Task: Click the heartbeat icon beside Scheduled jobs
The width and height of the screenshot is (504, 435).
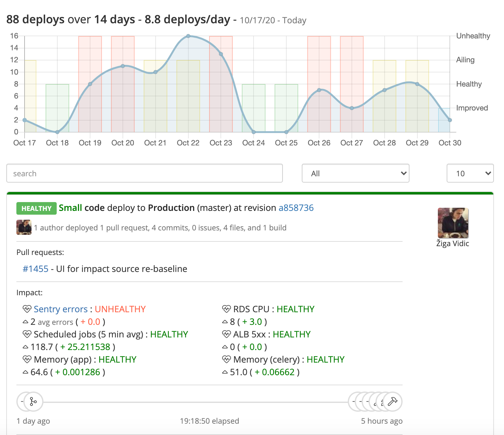Action: pyautogui.click(x=27, y=334)
